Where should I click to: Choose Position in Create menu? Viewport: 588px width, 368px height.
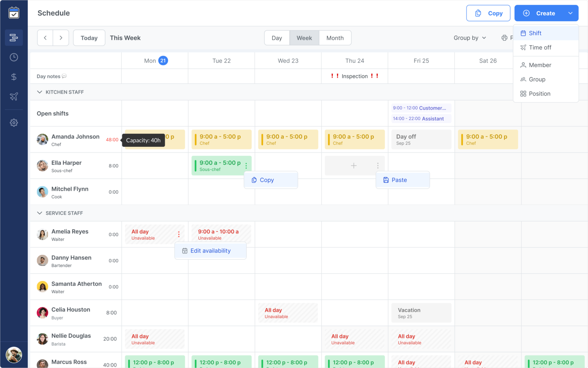point(539,94)
